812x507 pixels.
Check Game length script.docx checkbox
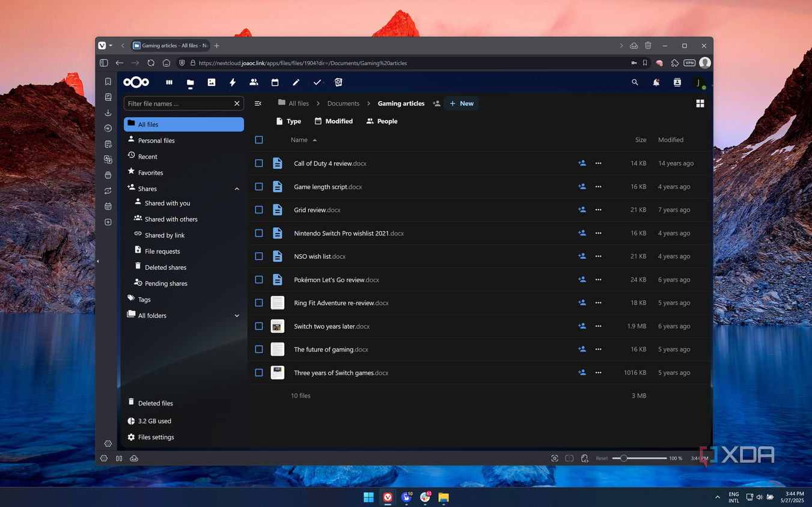click(x=259, y=187)
